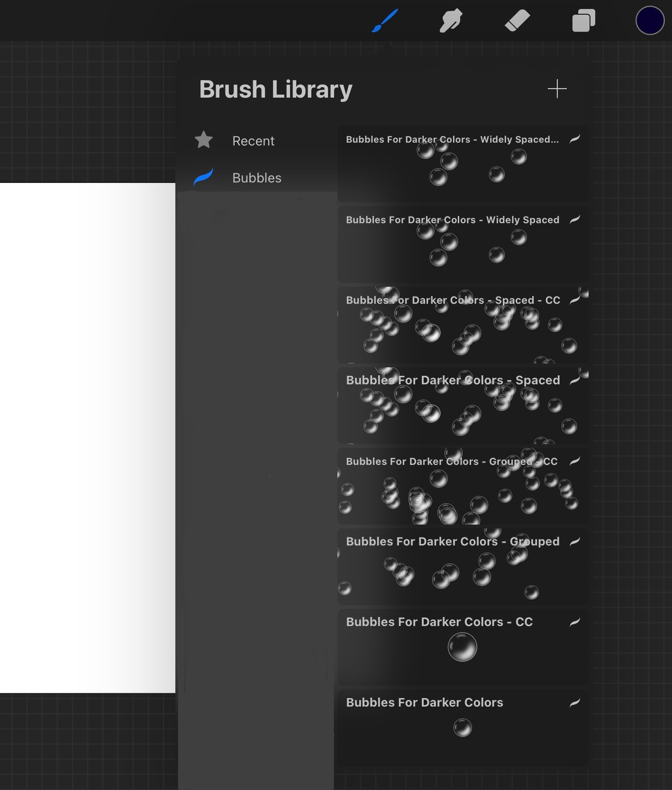Open the Layers panel

click(x=583, y=21)
